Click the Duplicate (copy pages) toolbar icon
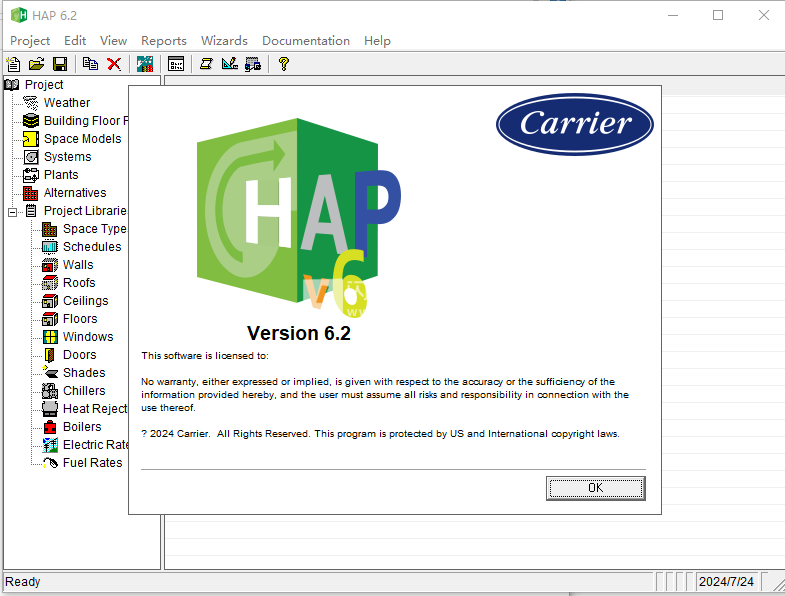The width and height of the screenshot is (785, 596). click(x=90, y=64)
